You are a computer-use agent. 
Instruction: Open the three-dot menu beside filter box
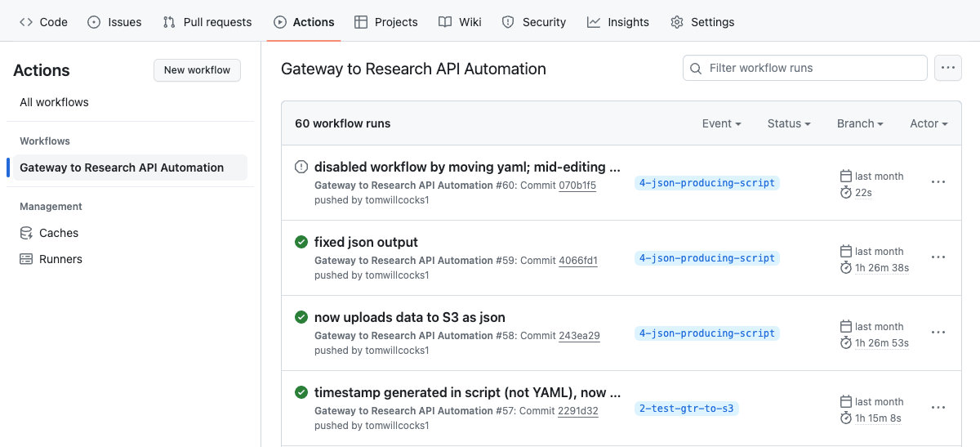[947, 68]
